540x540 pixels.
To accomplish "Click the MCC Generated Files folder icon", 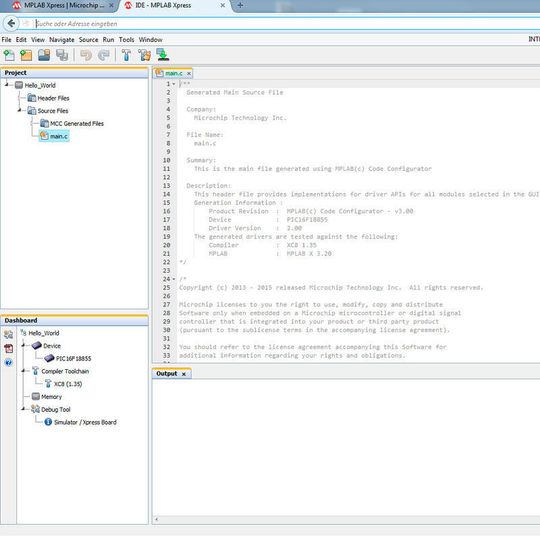I will (x=44, y=123).
